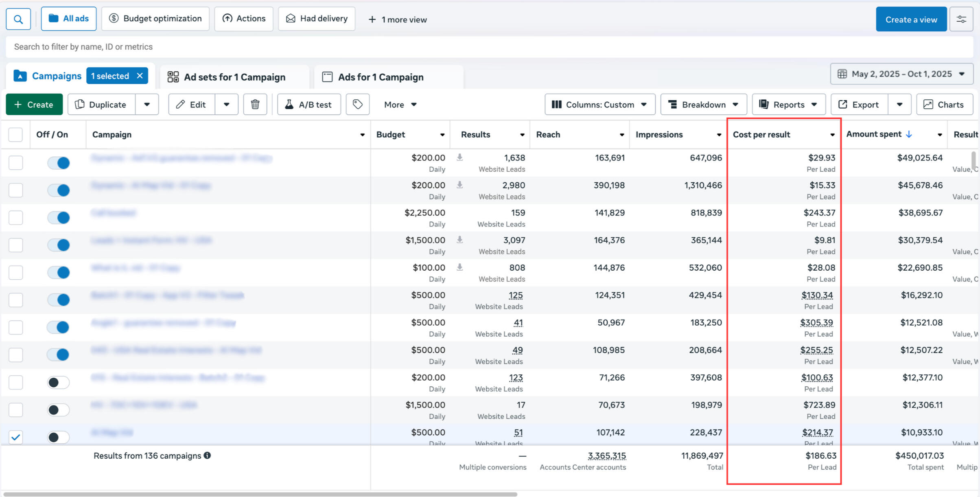980x497 pixels.
Task: Switch to Ad sets for 1 Campaign tab
Action: (x=234, y=77)
